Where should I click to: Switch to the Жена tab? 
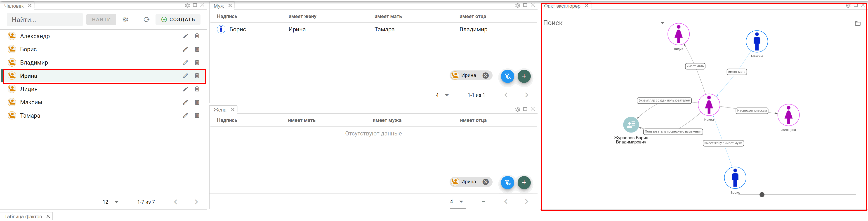click(x=220, y=110)
